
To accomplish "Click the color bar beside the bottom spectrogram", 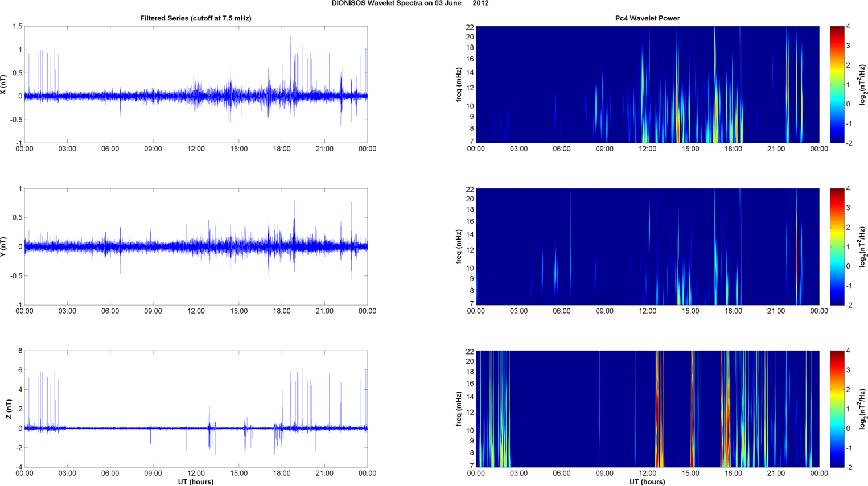I will 837,409.
